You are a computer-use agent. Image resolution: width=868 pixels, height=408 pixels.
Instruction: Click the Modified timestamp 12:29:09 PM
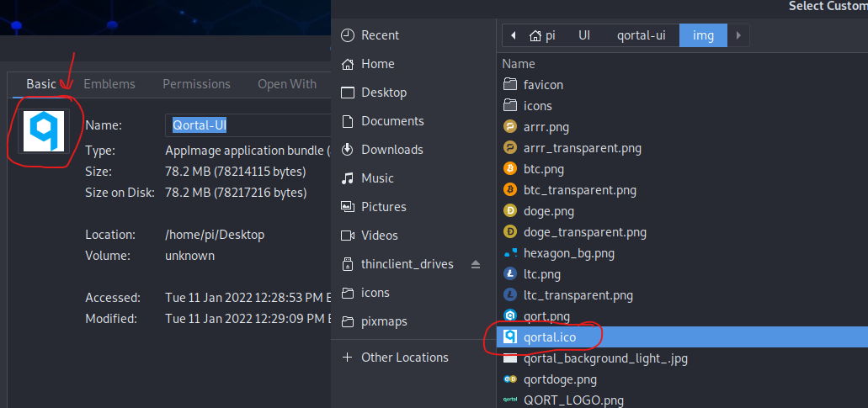[x=248, y=319]
